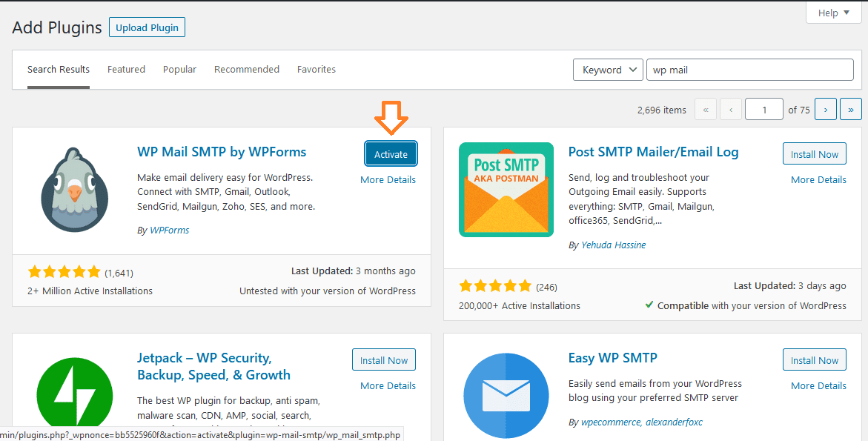Go to the next results page
The width and height of the screenshot is (868, 441).
pos(825,110)
